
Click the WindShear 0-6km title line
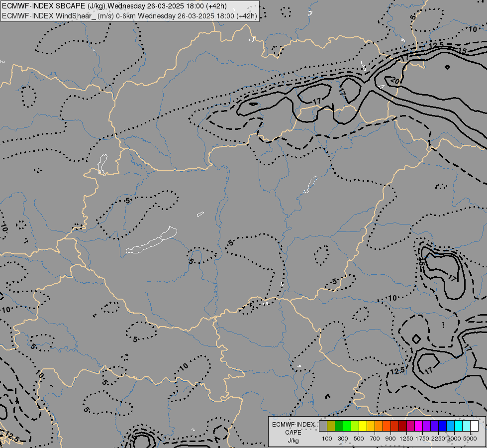tap(129, 16)
